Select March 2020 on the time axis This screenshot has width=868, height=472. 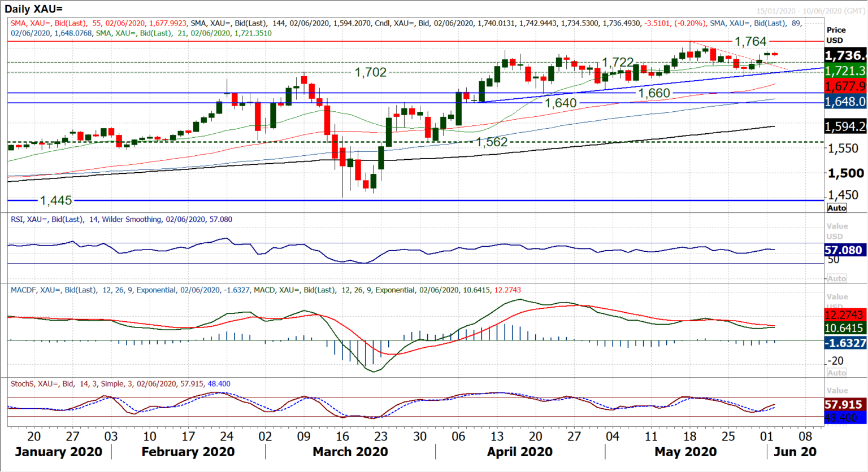click(x=350, y=452)
